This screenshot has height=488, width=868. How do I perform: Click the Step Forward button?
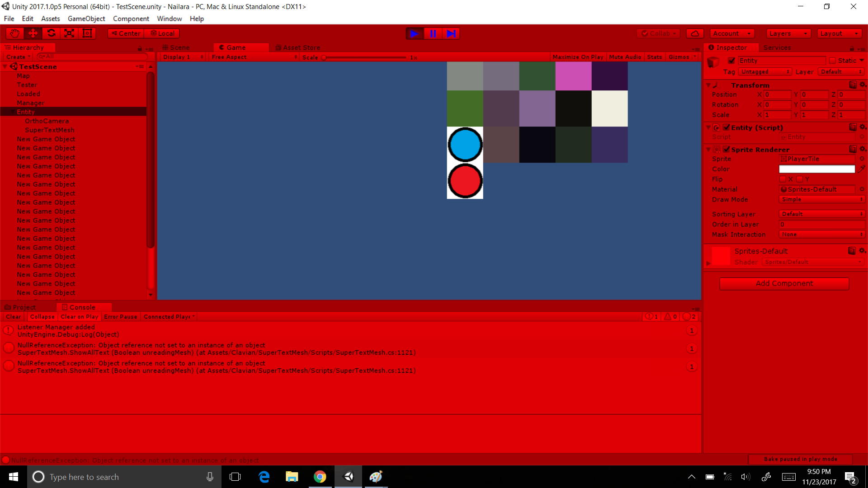click(451, 33)
